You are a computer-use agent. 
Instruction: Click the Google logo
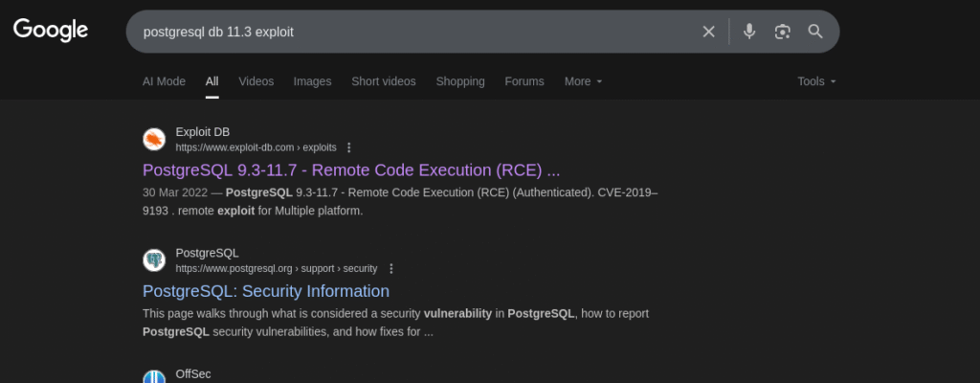click(x=51, y=31)
